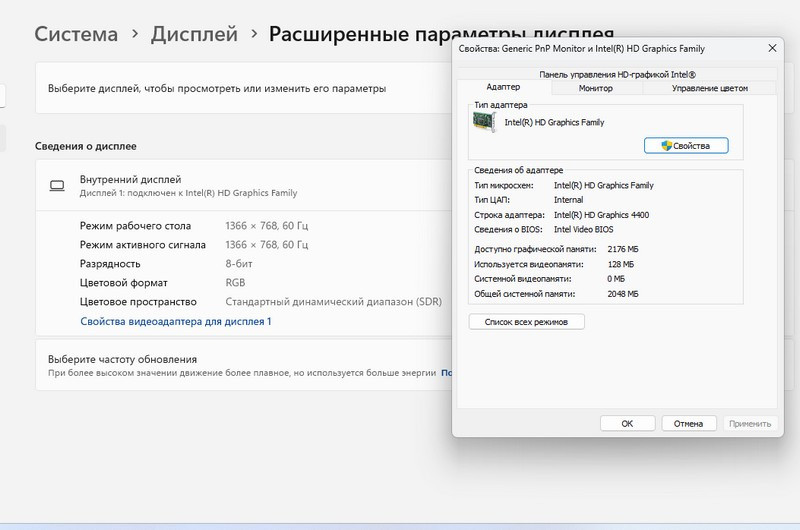The height and width of the screenshot is (530, 800).
Task: Click the RGB color format value
Action: 235,283
